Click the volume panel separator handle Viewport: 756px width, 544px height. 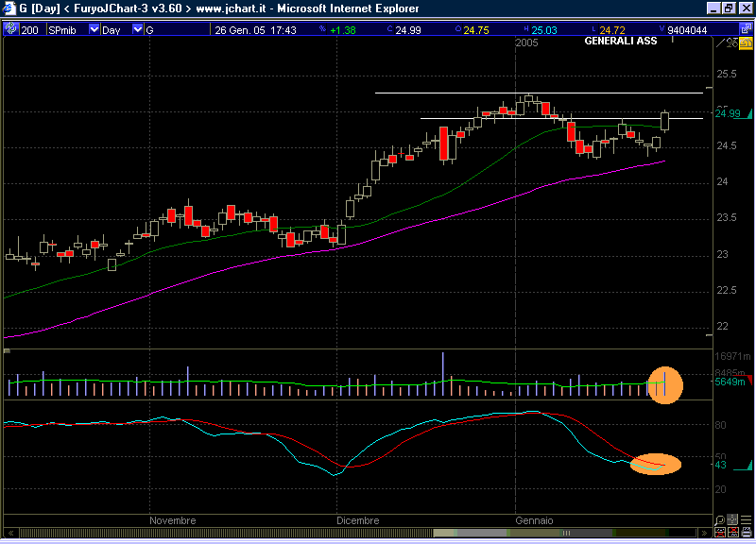[x=7, y=351]
